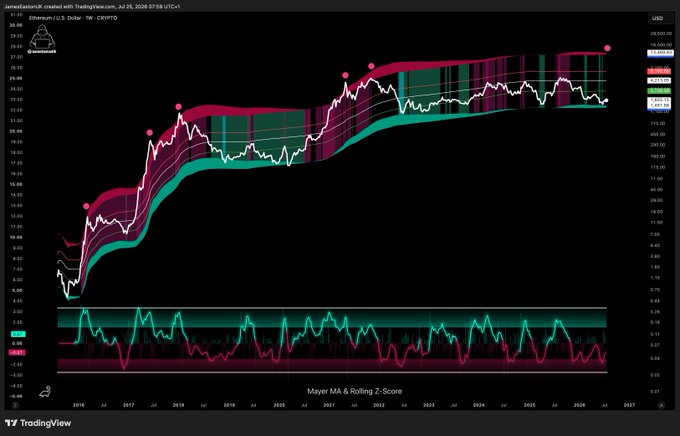Select the green price label on the axis
Image resolution: width=680 pixels, height=436 pixels.
click(659, 91)
